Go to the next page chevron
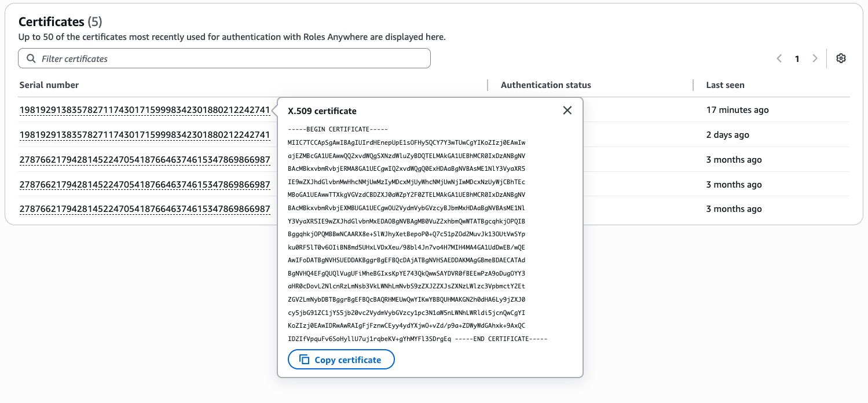Screen dimensions: 868x403 (x=815, y=58)
